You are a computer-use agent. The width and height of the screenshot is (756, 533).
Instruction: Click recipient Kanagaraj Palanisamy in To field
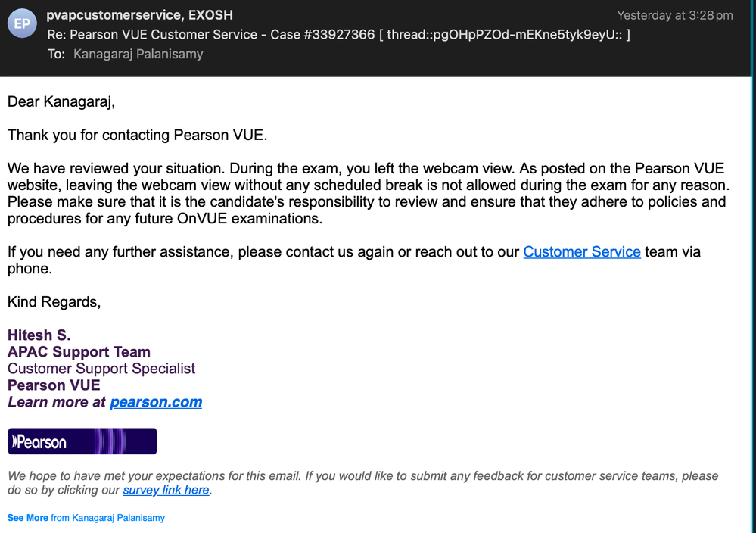click(x=138, y=54)
